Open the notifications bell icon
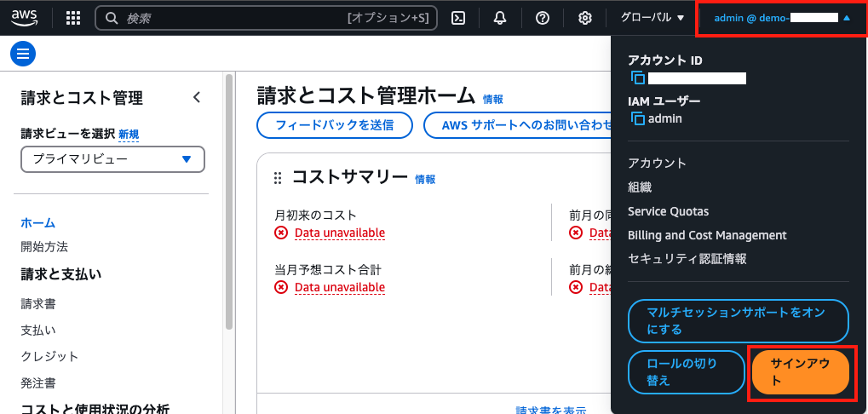868x414 pixels. pyautogui.click(x=500, y=18)
